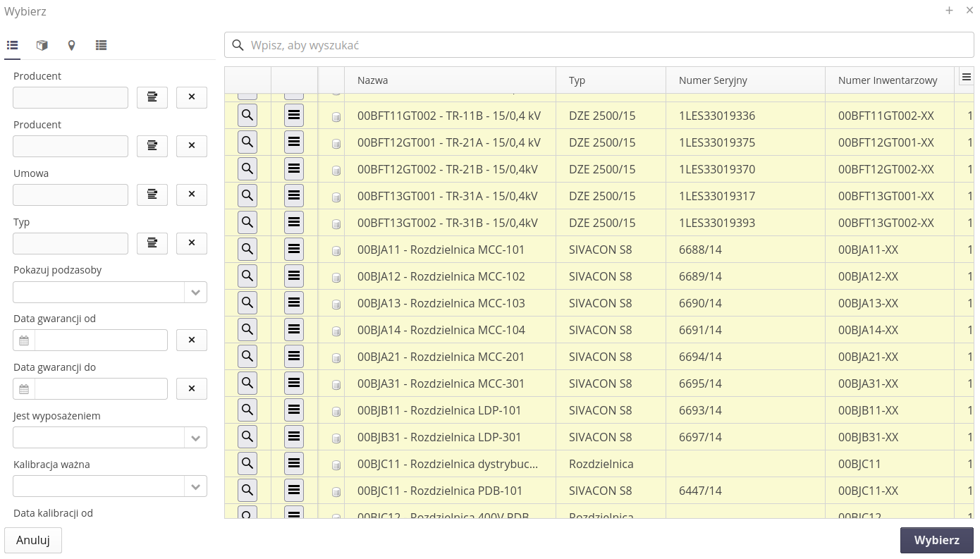Clear the Umowa filter with X button
This screenshot has width=980, height=559.
[191, 195]
